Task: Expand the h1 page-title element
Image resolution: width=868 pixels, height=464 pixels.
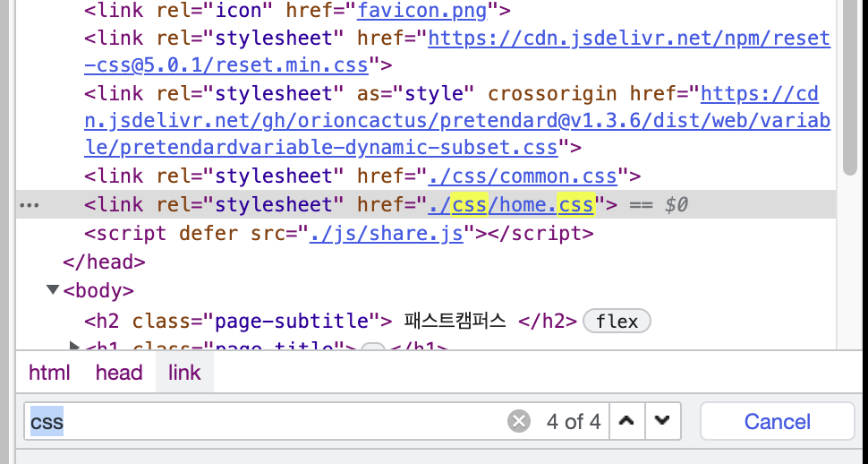Action: point(74,347)
